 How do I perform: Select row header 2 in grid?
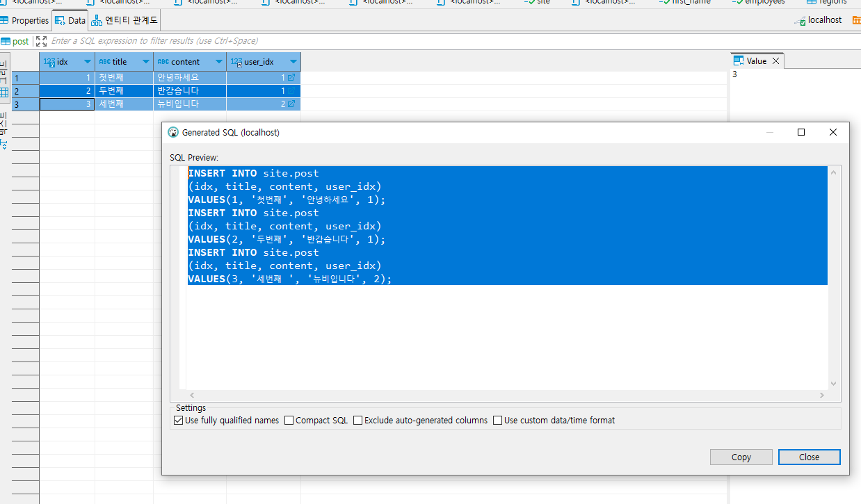tap(26, 91)
